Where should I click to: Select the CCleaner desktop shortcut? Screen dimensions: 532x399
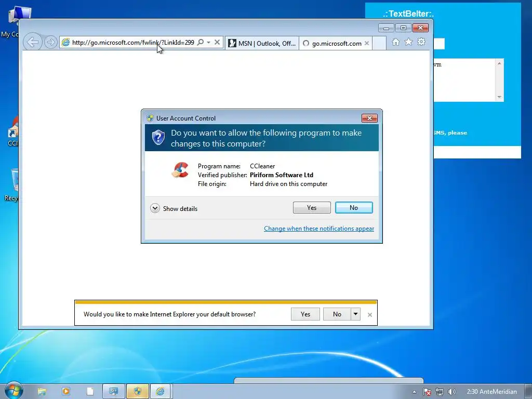point(12,132)
